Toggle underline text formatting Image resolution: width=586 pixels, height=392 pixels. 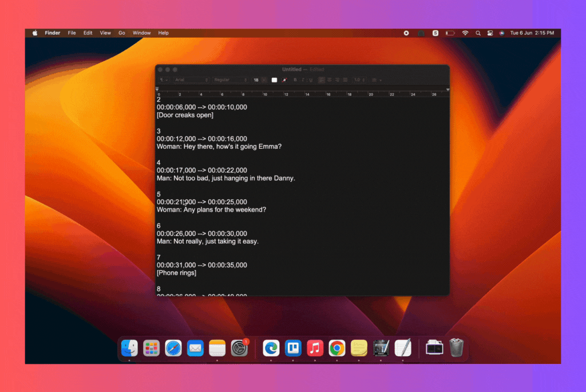coord(311,80)
